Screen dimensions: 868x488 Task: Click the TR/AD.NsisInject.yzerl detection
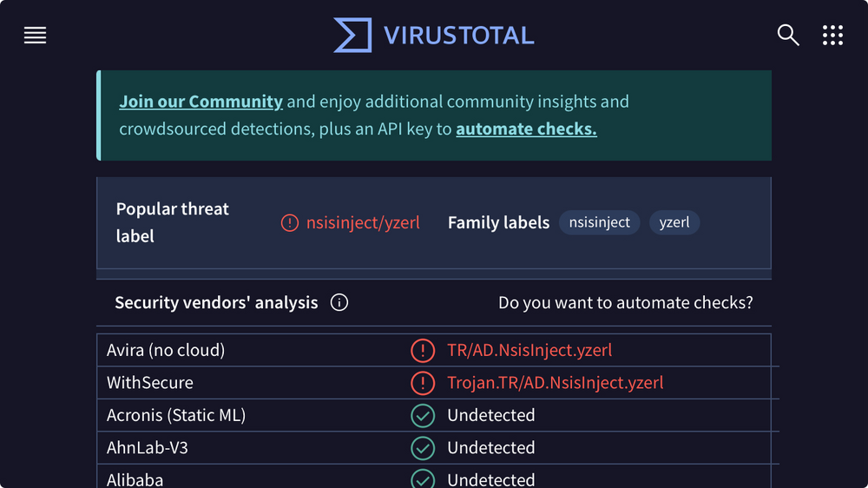point(529,350)
